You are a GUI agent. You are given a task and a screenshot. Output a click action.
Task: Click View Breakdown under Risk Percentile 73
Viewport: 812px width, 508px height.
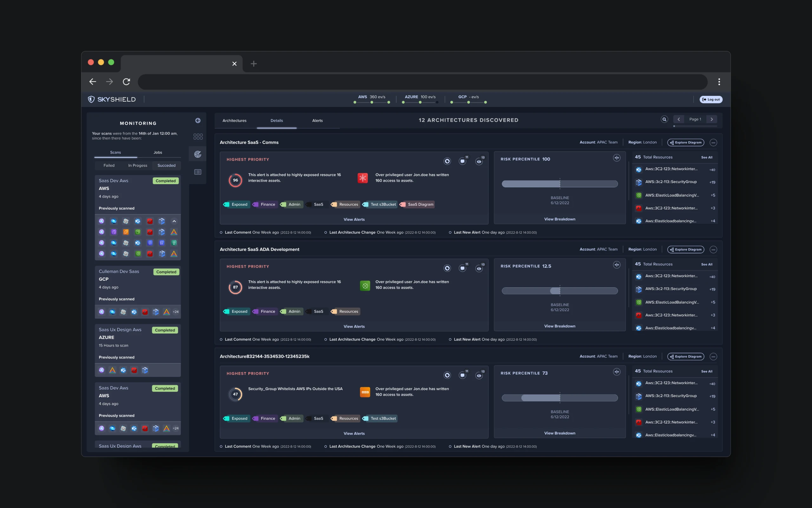click(560, 433)
